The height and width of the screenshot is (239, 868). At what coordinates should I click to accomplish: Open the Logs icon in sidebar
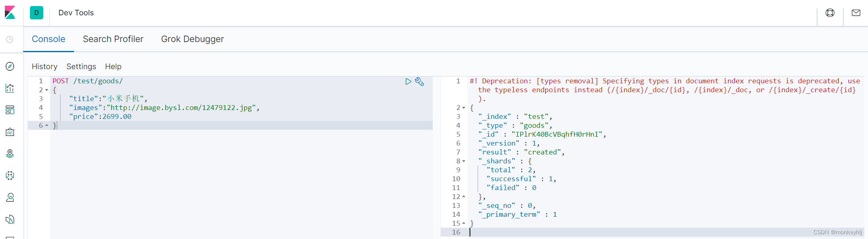tap(10, 219)
